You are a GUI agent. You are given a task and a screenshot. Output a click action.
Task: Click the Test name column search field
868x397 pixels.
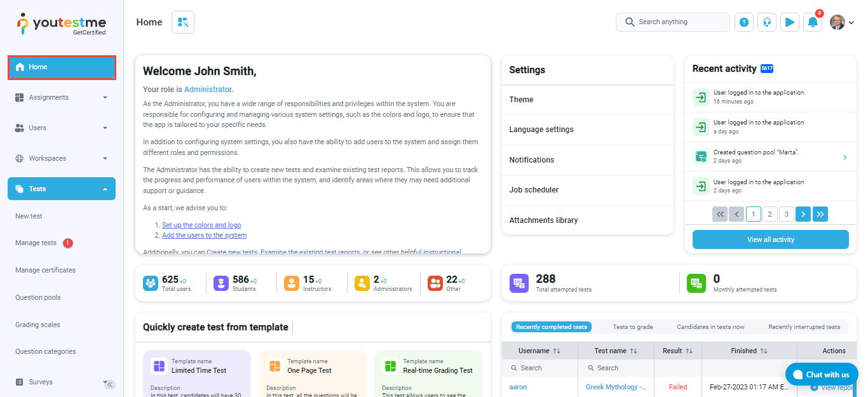point(616,368)
